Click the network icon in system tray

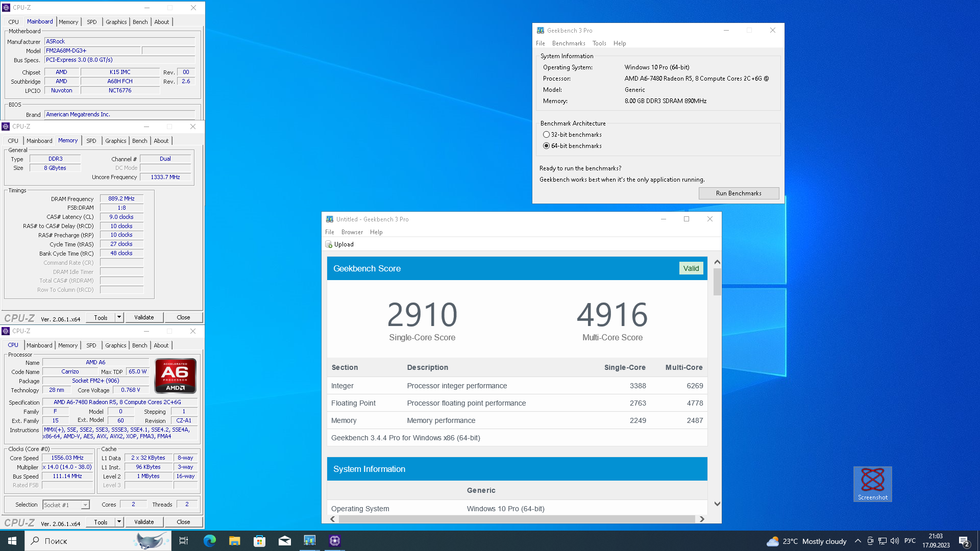883,541
